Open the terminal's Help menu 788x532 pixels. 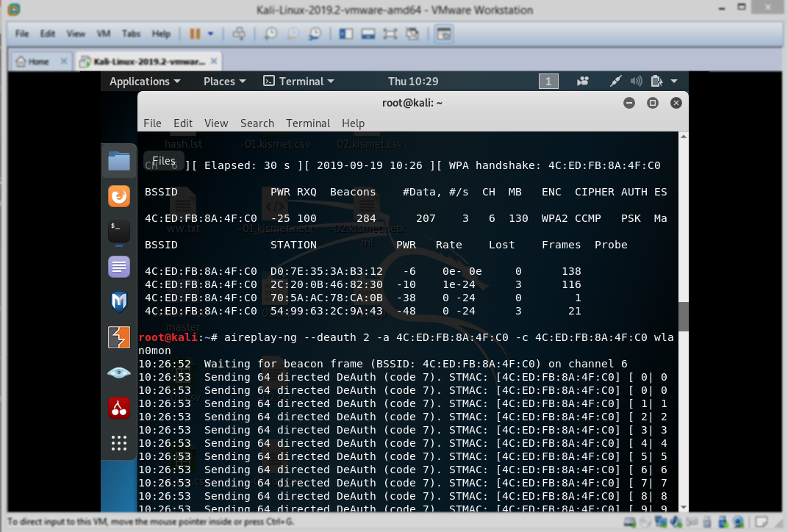tap(354, 123)
